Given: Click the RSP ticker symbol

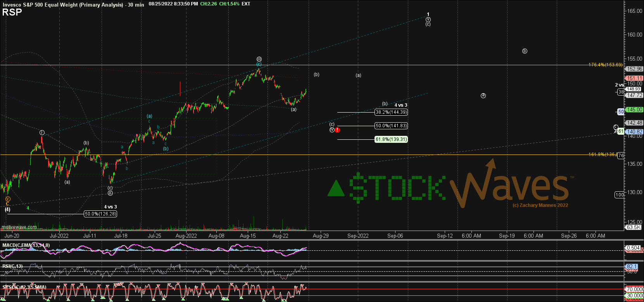Looking at the screenshot, I should [x=12, y=12].
